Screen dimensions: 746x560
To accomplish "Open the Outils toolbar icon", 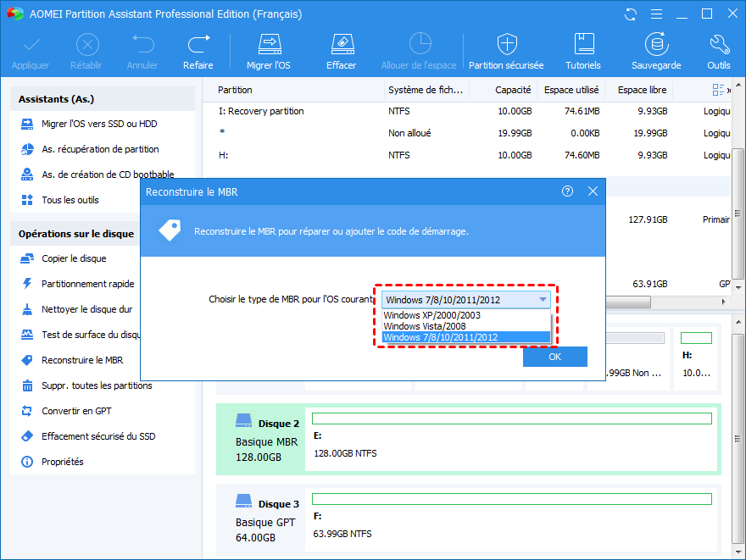I will pyautogui.click(x=718, y=51).
